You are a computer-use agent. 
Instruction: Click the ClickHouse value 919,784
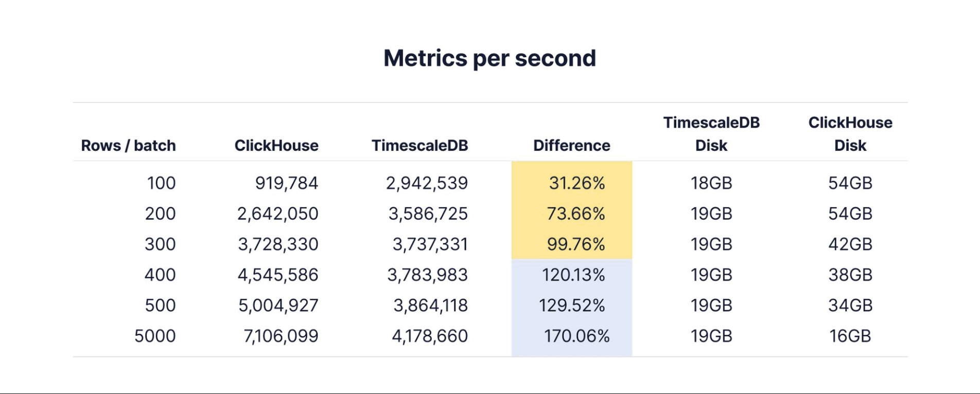pyautogui.click(x=286, y=183)
